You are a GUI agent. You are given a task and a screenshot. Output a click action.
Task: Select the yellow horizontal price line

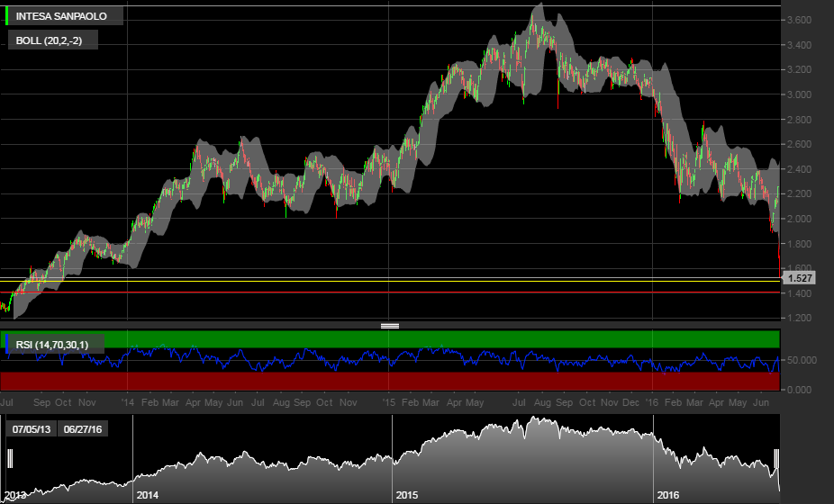[x=360, y=281]
